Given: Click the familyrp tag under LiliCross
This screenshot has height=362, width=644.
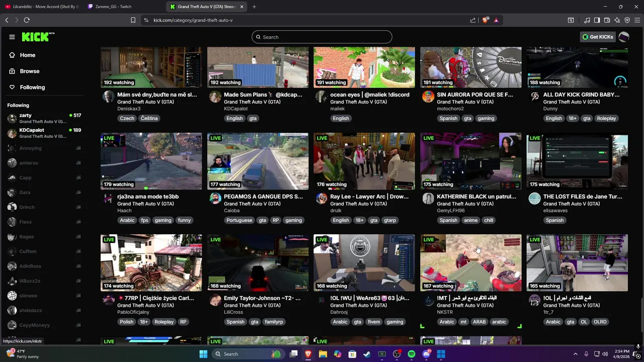Looking at the screenshot, I should (274, 322).
